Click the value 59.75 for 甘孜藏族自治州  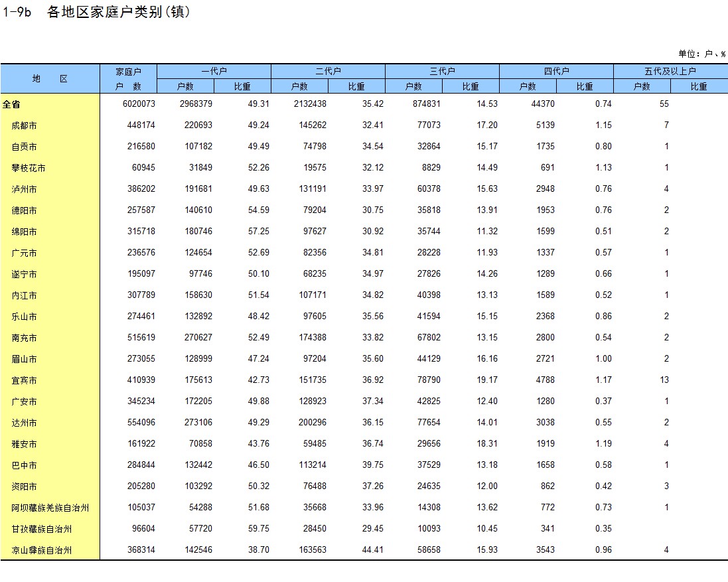[x=259, y=529]
